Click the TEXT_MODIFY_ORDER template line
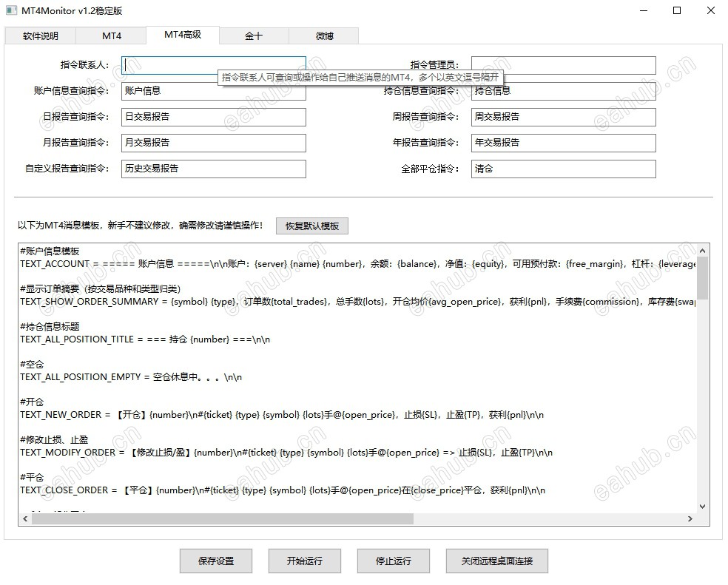Viewport: 728px width, 585px height. pyautogui.click(x=286, y=452)
